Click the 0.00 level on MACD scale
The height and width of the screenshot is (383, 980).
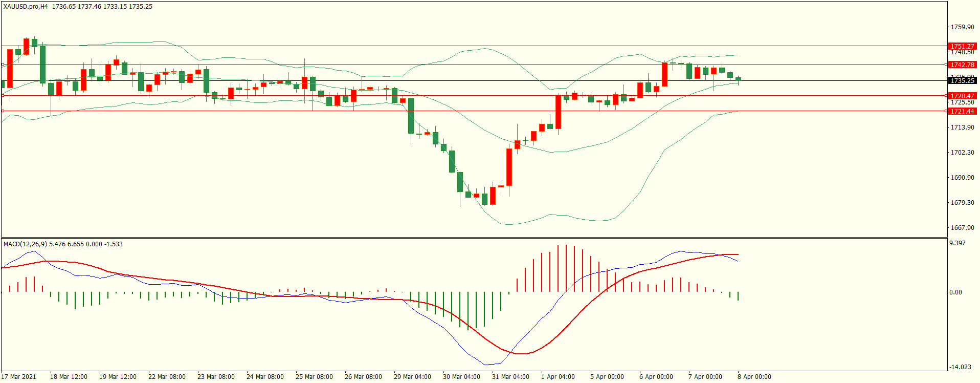pyautogui.click(x=955, y=292)
